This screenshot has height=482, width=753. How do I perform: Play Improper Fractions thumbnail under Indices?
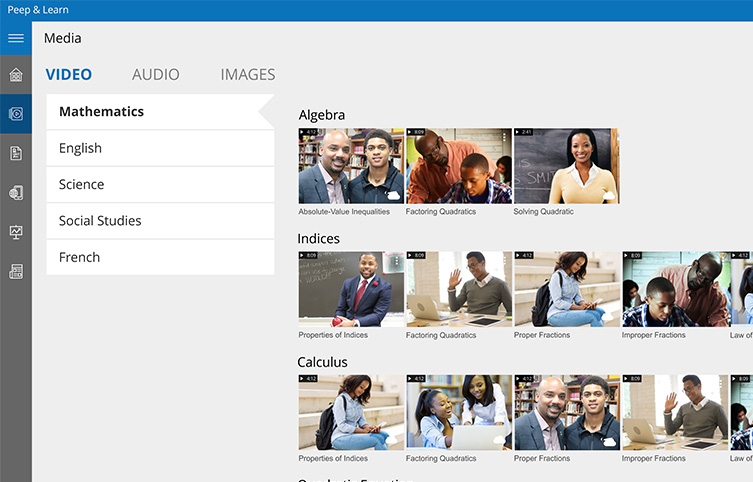click(675, 289)
